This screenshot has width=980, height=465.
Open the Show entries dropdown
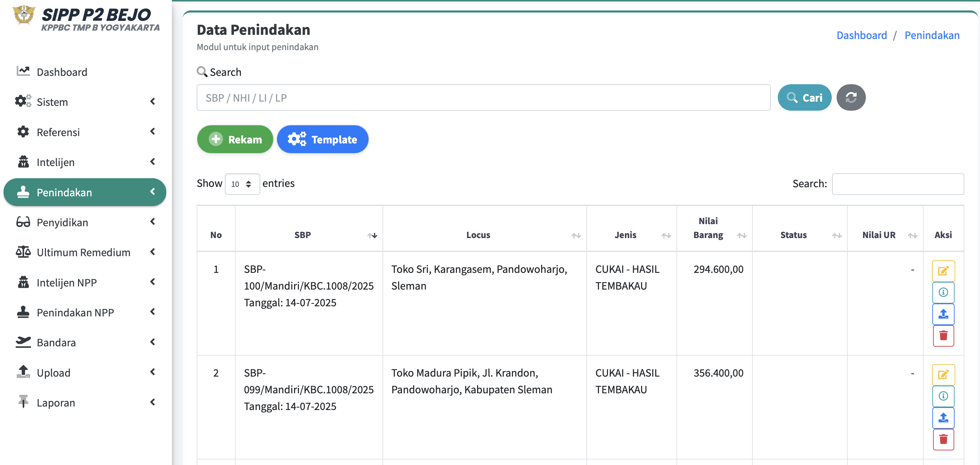pyautogui.click(x=242, y=184)
